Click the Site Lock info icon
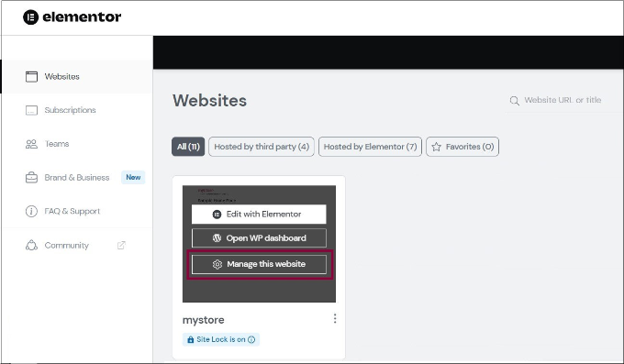This screenshot has height=364, width=624. (x=251, y=340)
